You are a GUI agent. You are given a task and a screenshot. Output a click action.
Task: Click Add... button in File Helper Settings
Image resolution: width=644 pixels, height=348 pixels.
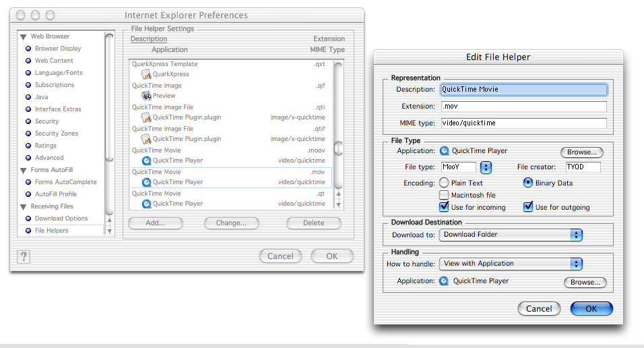click(155, 223)
